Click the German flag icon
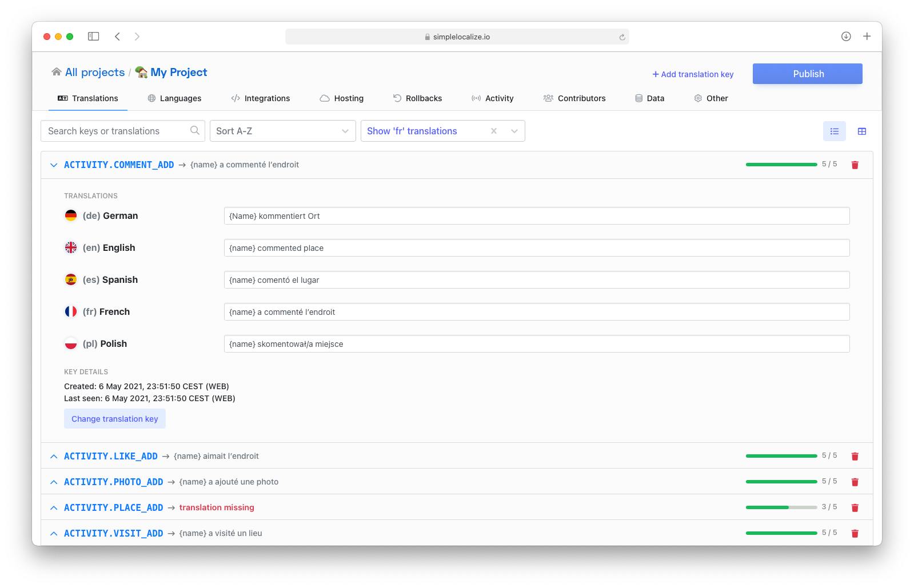This screenshot has width=914, height=588. click(71, 215)
